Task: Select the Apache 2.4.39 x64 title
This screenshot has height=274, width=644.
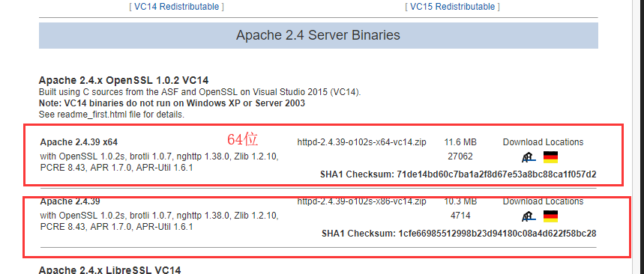Action: 79,142
